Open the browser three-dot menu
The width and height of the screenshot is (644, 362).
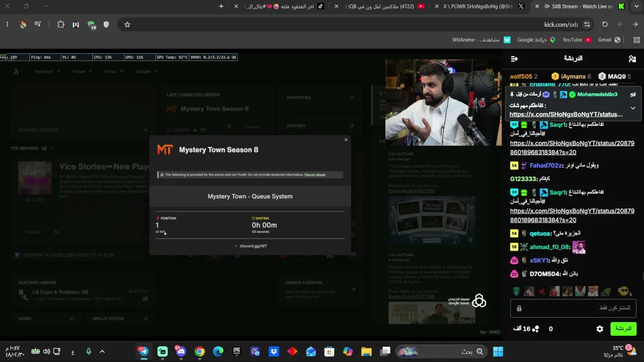click(x=7, y=25)
